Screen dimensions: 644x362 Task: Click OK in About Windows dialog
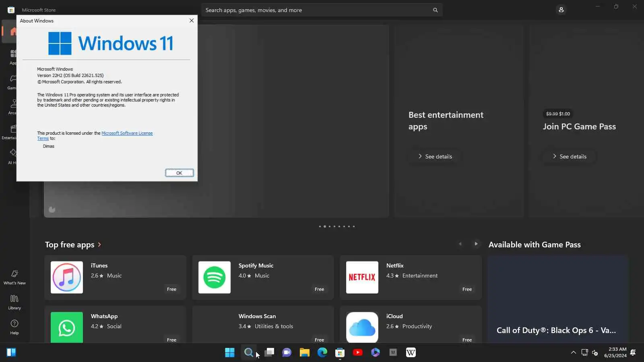click(179, 173)
